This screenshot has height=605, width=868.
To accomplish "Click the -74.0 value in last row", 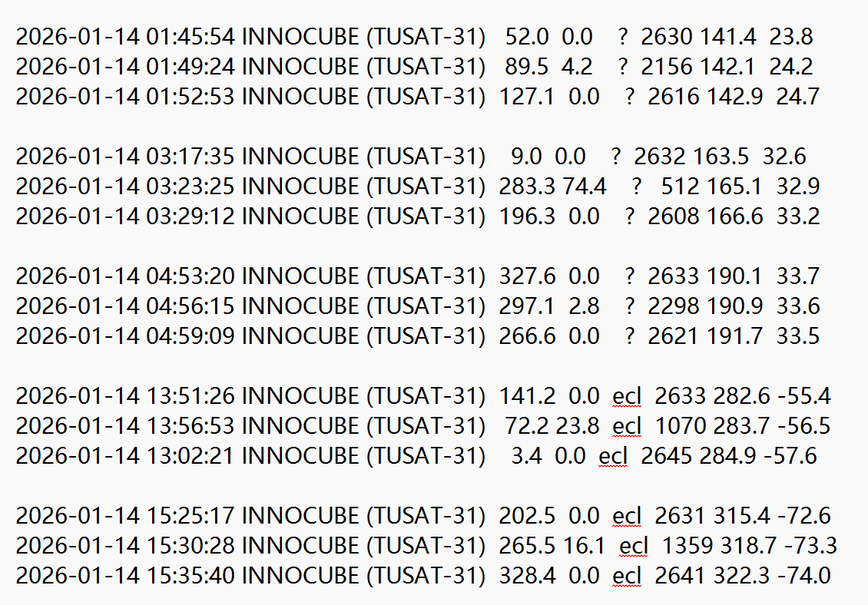I will [803, 576].
